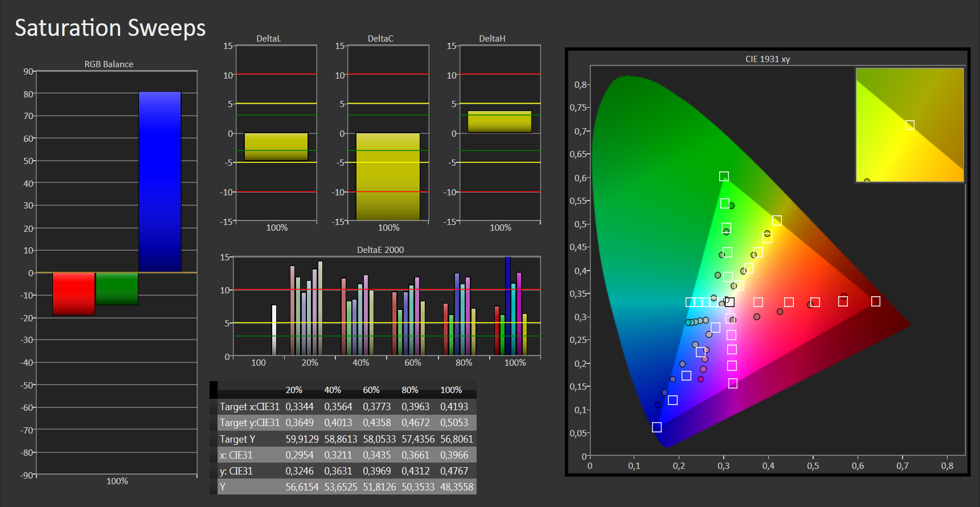The width and height of the screenshot is (980, 507).
Task: Click the measured x value 0,3661
Action: 416,455
